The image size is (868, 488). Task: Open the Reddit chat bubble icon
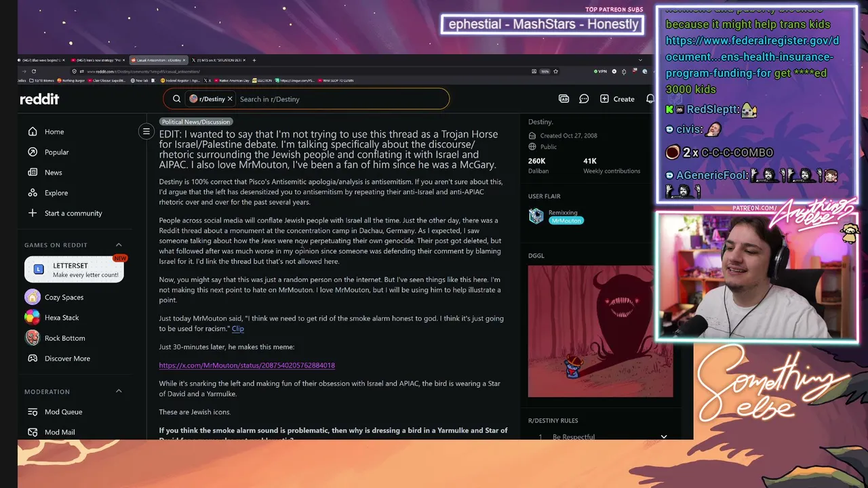point(584,99)
